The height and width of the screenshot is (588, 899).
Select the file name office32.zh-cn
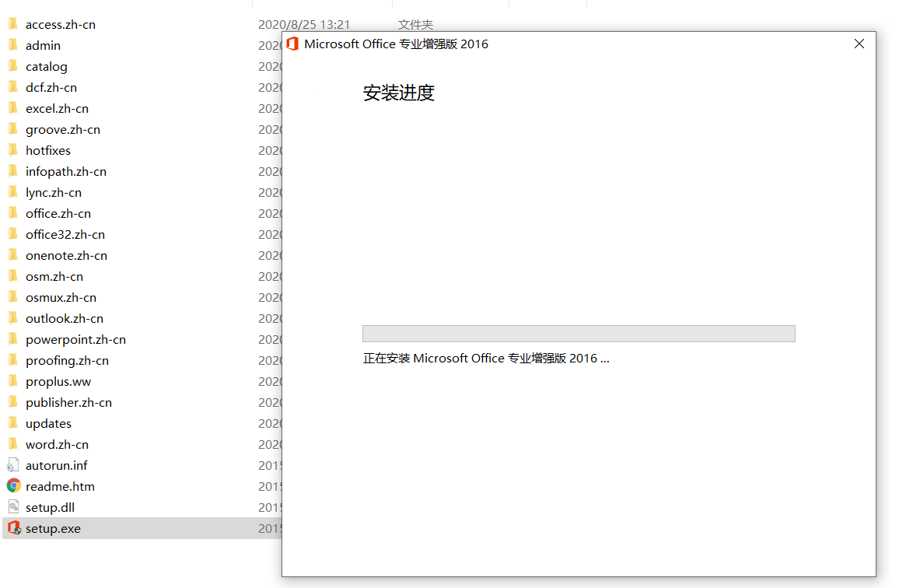(x=65, y=235)
